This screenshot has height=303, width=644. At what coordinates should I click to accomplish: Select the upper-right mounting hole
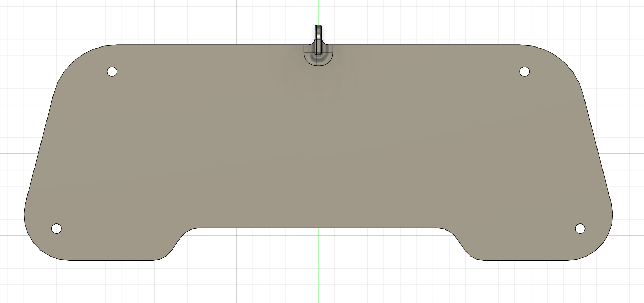(524, 71)
